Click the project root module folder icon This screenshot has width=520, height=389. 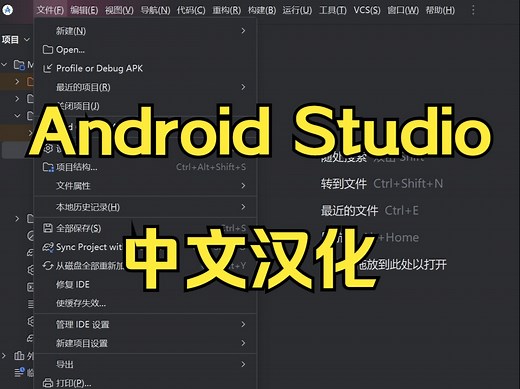(x=19, y=64)
